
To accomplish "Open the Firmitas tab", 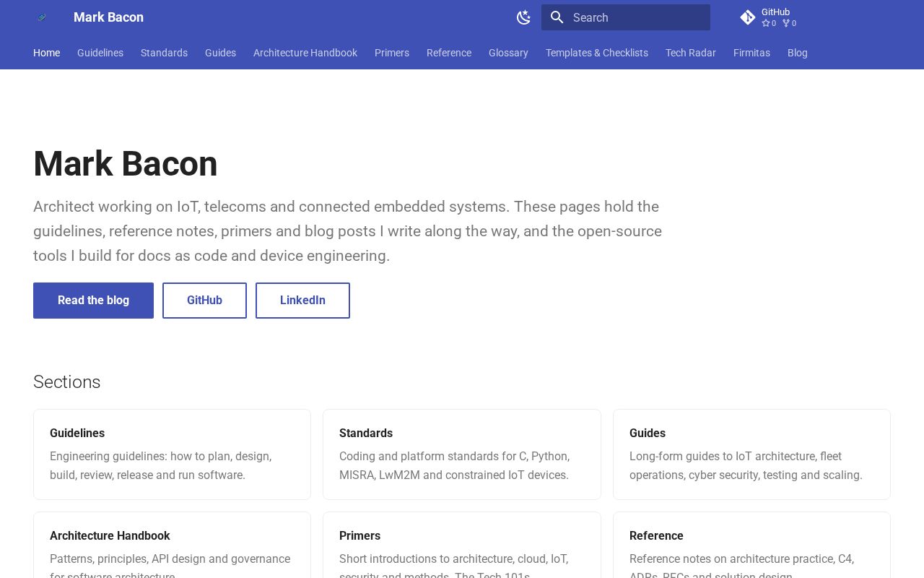I will 751,53.
